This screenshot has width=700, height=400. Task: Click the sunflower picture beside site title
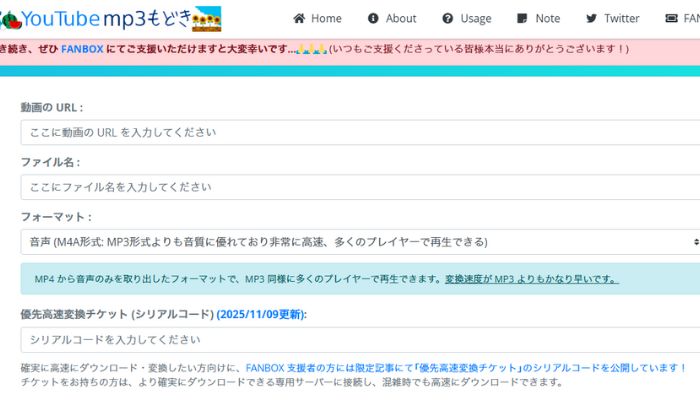click(x=207, y=19)
